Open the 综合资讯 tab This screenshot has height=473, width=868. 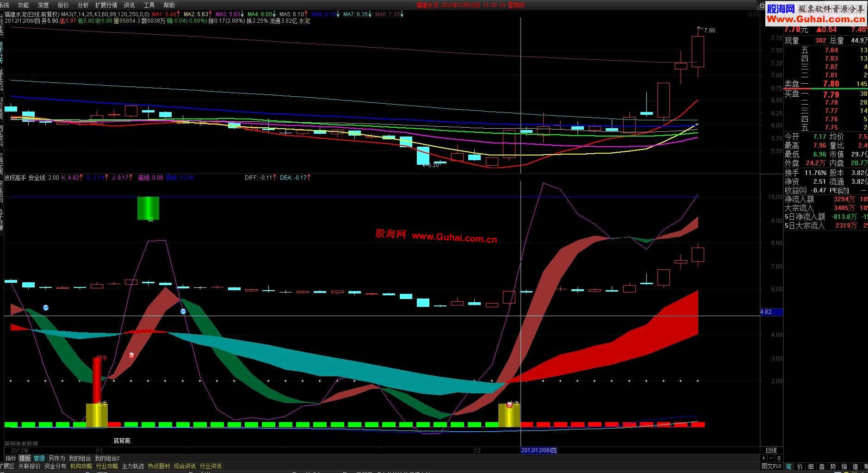pos(185,466)
